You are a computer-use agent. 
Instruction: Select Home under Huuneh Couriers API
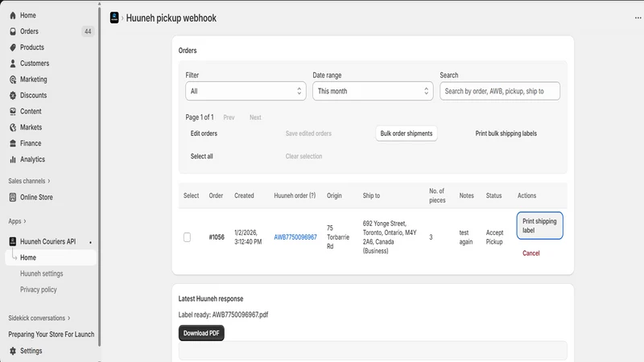pos(51,257)
